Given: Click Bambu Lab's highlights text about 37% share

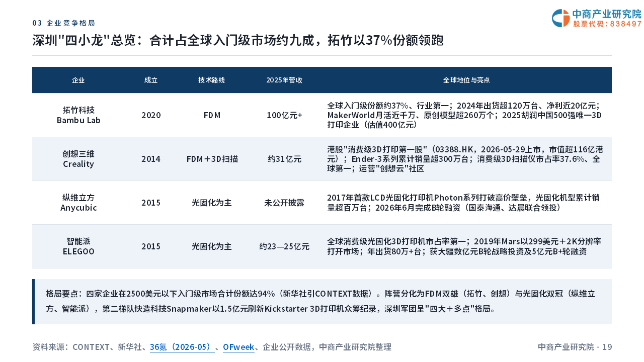Looking at the screenshot, I should pyautogui.click(x=464, y=115).
